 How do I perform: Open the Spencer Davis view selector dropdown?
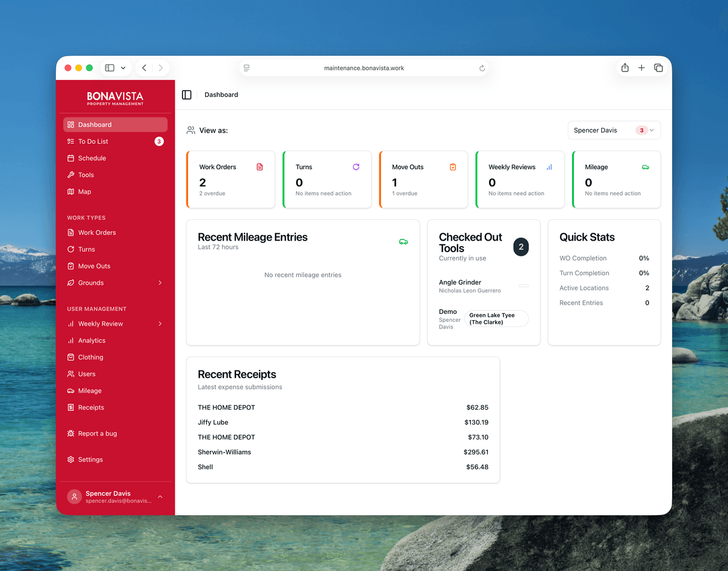click(614, 130)
